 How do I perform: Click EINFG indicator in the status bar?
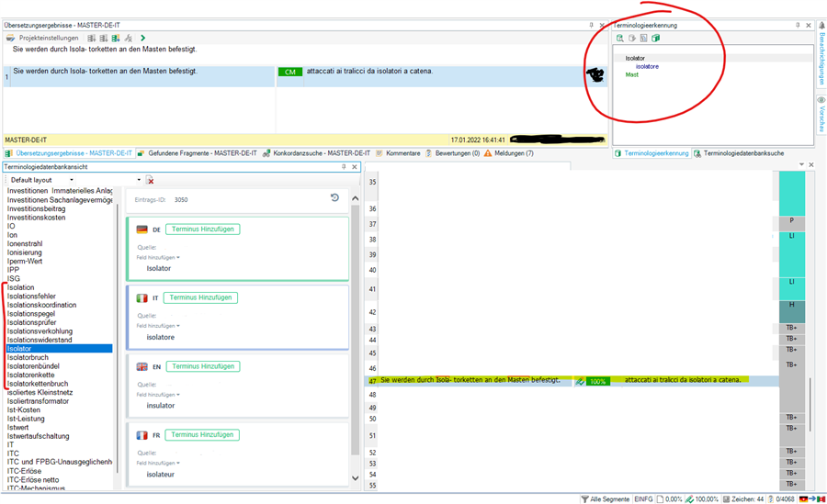point(643,498)
